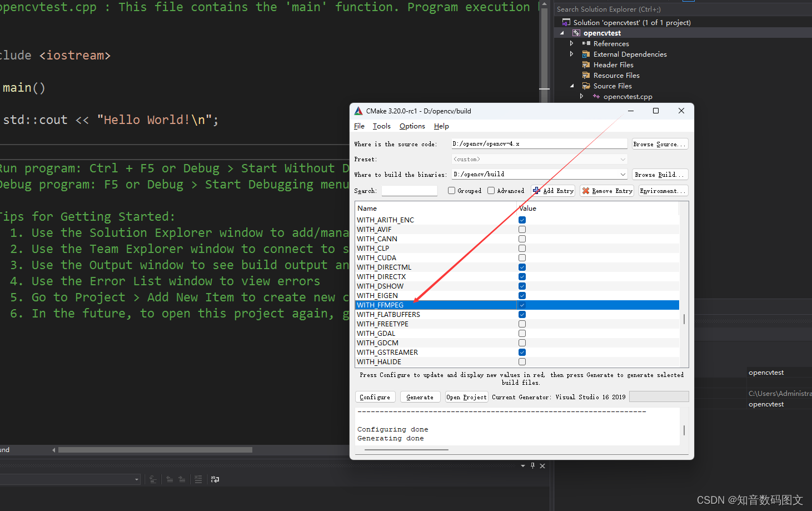Expand External Dependencies in Solution Explorer
This screenshot has width=812, height=511.
[571, 54]
